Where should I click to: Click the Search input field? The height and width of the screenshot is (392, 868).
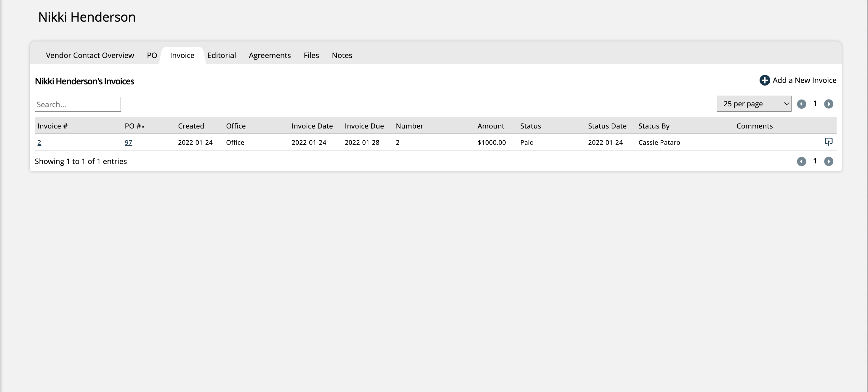78,104
